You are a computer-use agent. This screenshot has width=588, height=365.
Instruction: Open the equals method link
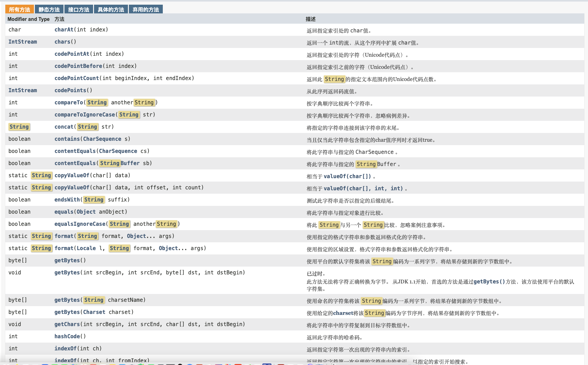pos(64,212)
